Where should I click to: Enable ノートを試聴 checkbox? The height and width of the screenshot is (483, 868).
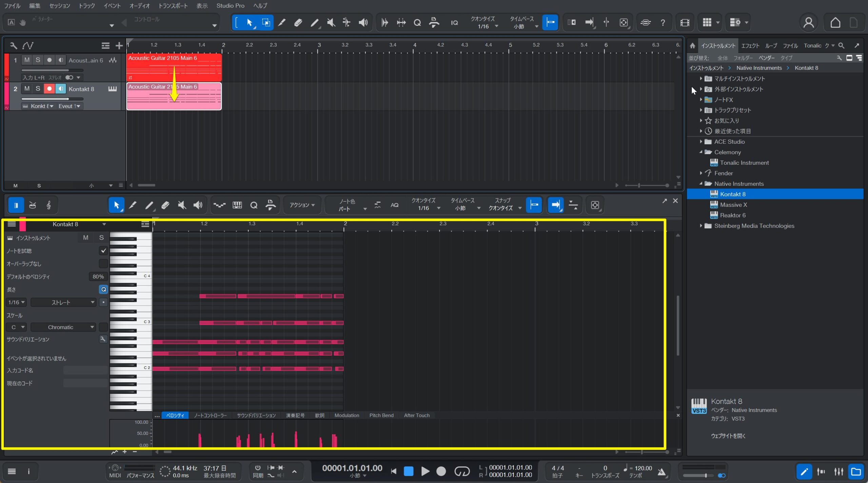(103, 251)
